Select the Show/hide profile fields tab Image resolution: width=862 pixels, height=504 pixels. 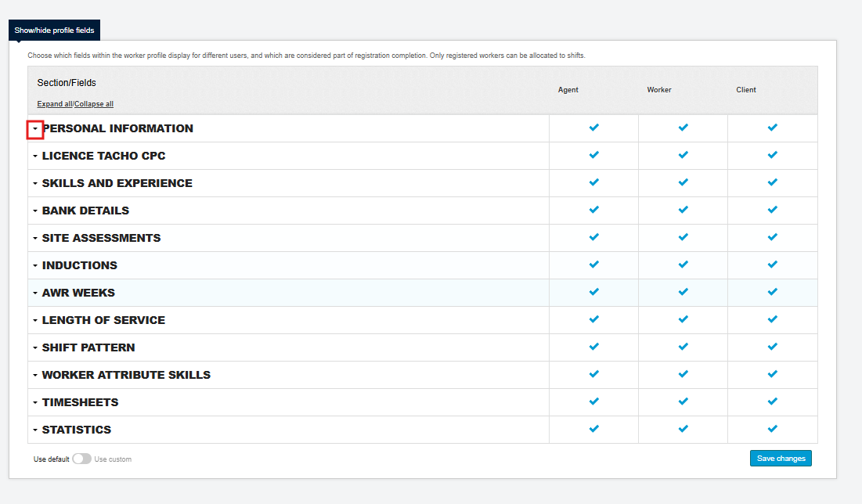click(54, 31)
